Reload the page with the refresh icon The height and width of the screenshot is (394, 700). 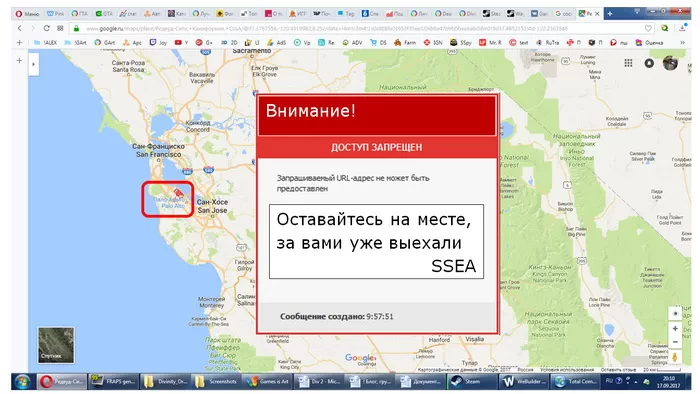click(x=46, y=28)
